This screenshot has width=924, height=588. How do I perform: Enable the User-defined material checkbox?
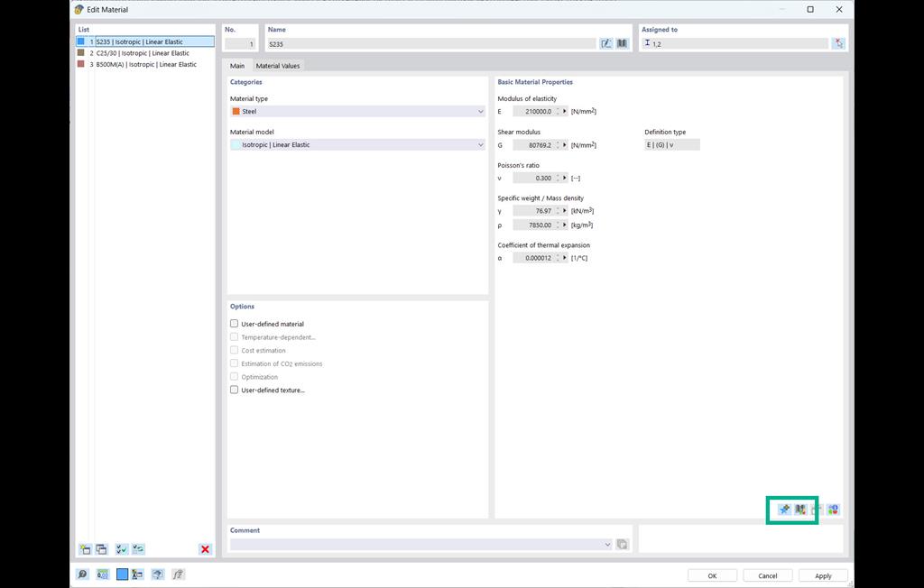[233, 324]
